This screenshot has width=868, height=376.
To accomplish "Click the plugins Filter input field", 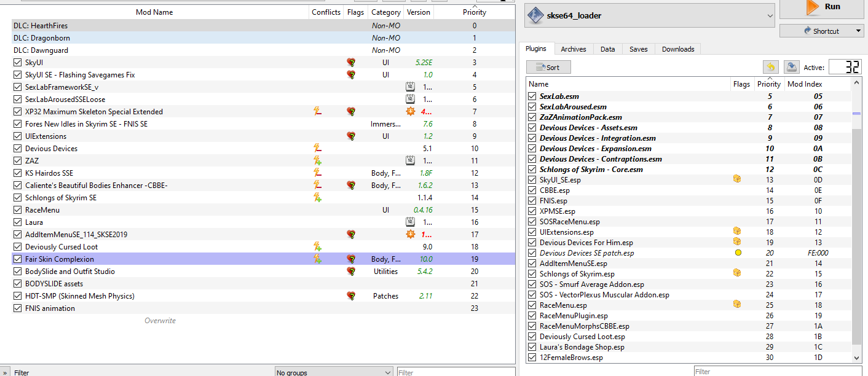I will (x=778, y=371).
